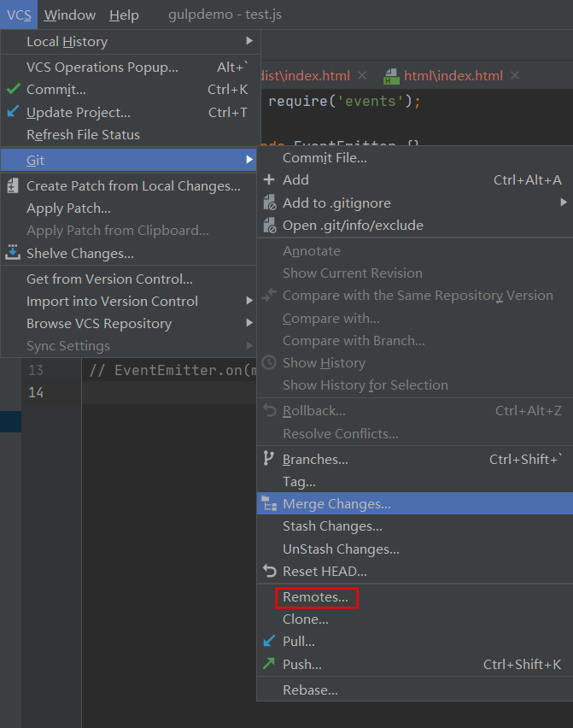Screen dimensions: 573x728
Task: Close the dist\index.html tab
Action: (362, 74)
